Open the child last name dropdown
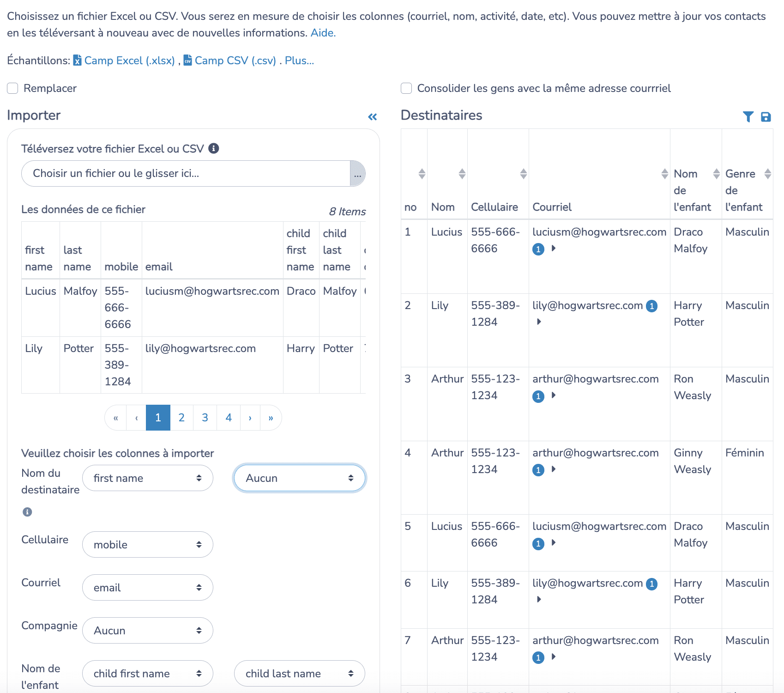The height and width of the screenshot is (693, 784). click(x=300, y=674)
